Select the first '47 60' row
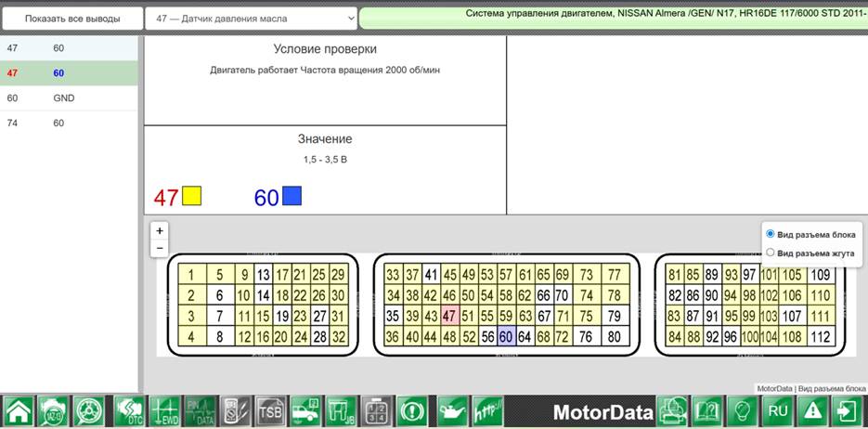The height and width of the screenshot is (429, 868). pyautogui.click(x=69, y=48)
